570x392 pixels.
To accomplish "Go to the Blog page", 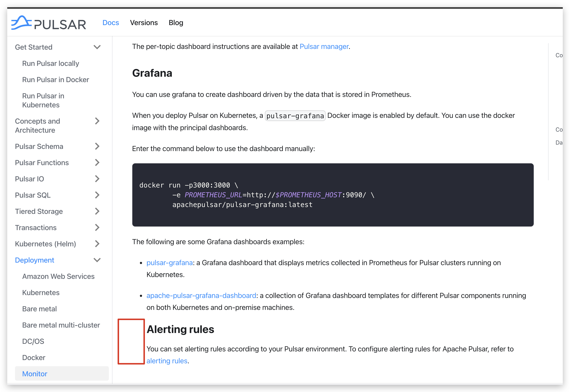I will point(176,23).
